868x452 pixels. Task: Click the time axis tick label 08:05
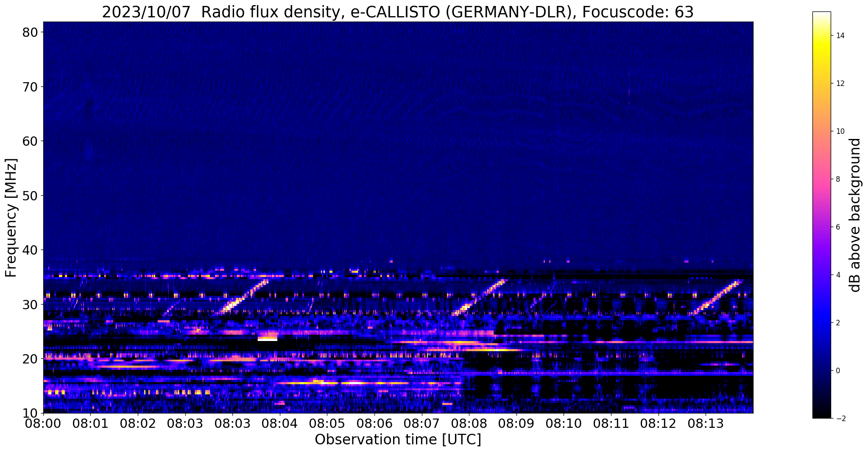[327, 423]
